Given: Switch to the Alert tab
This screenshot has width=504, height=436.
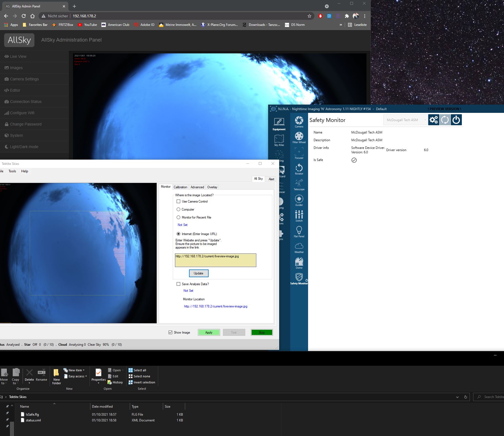Looking at the screenshot, I should (x=271, y=179).
